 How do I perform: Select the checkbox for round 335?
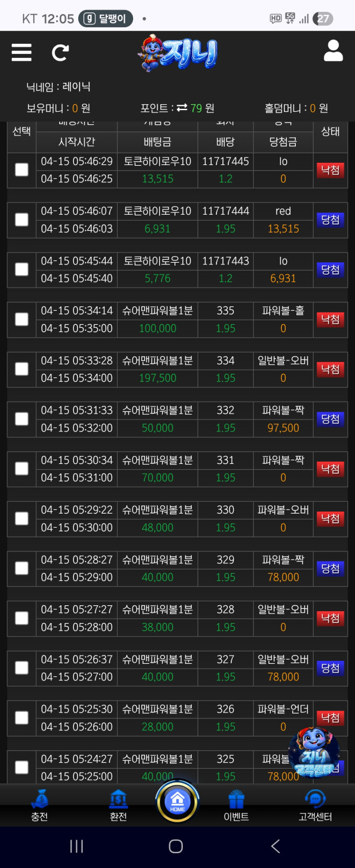tap(21, 320)
